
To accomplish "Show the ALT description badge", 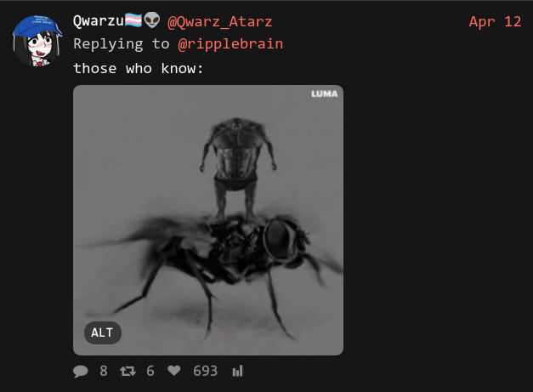I will pos(102,332).
